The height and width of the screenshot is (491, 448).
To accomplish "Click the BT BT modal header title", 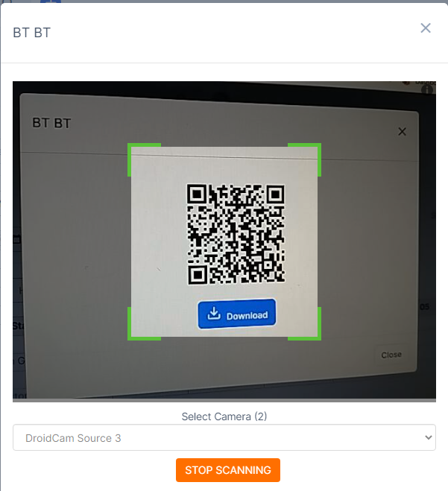I will [31, 33].
